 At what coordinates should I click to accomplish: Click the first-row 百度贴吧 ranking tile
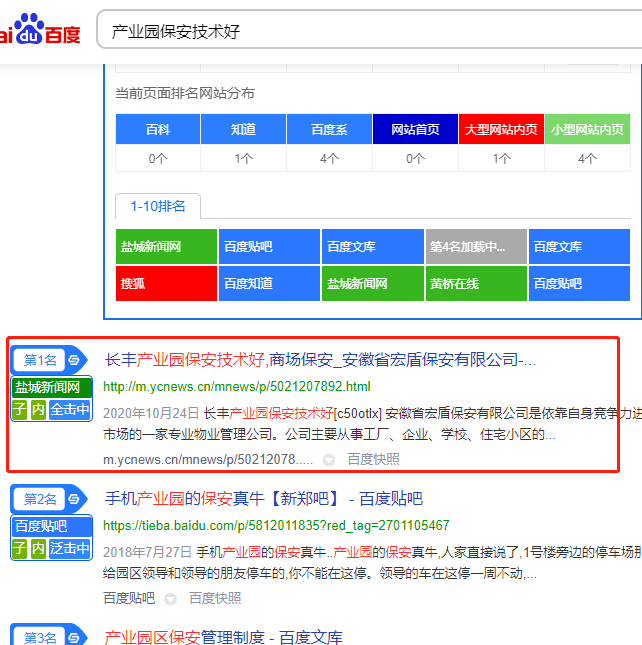point(269,246)
